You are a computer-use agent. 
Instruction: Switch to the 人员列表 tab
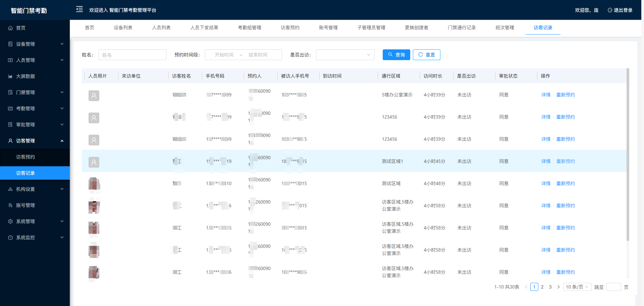coord(161,28)
